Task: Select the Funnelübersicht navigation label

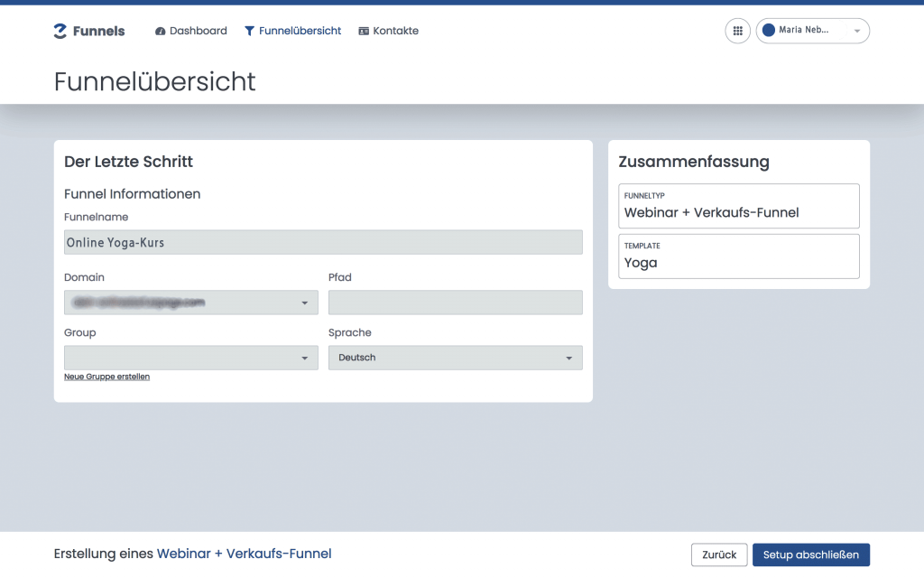Action: click(300, 31)
